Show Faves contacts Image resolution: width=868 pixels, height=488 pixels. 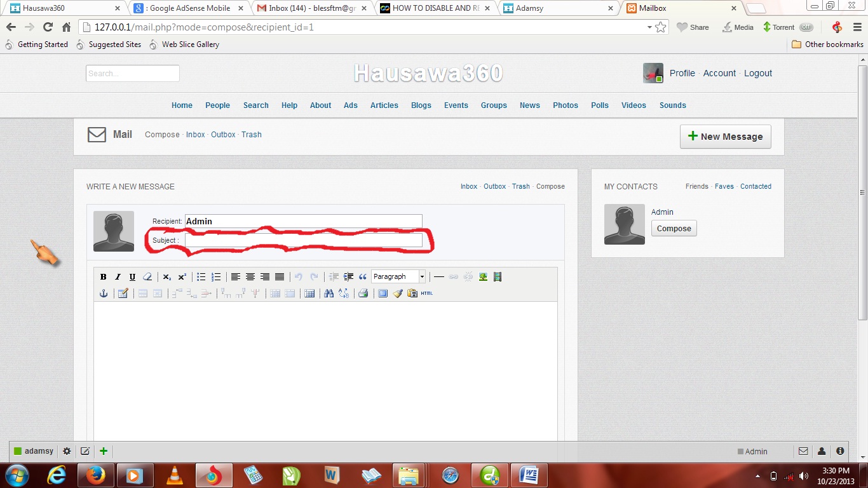(x=724, y=187)
